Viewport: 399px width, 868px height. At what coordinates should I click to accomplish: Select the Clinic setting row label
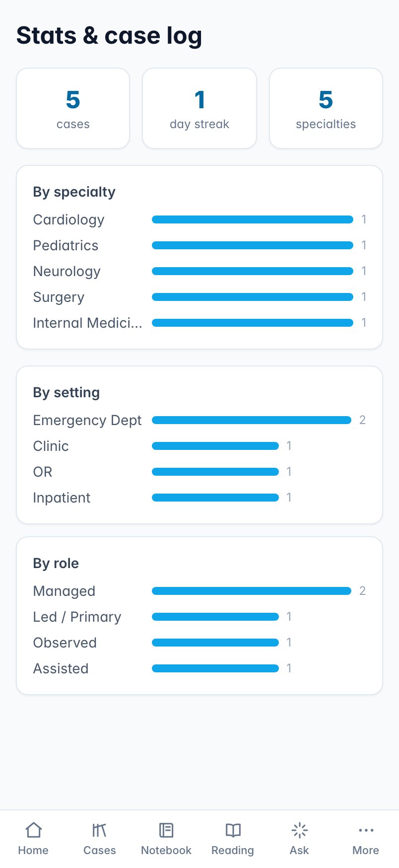click(51, 446)
